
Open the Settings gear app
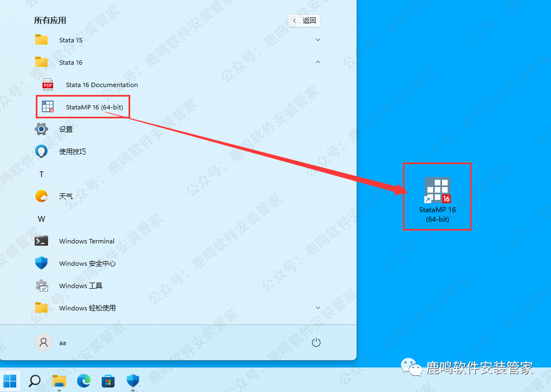(65, 130)
